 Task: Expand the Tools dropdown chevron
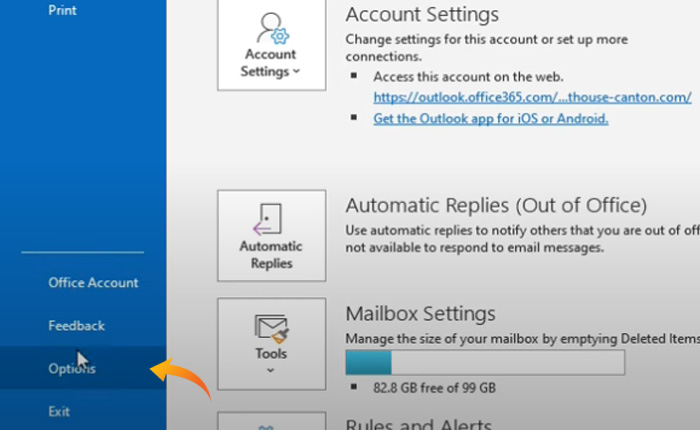coord(271,369)
